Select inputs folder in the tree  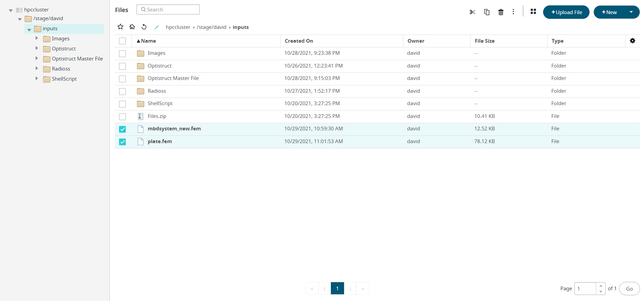coord(64,29)
